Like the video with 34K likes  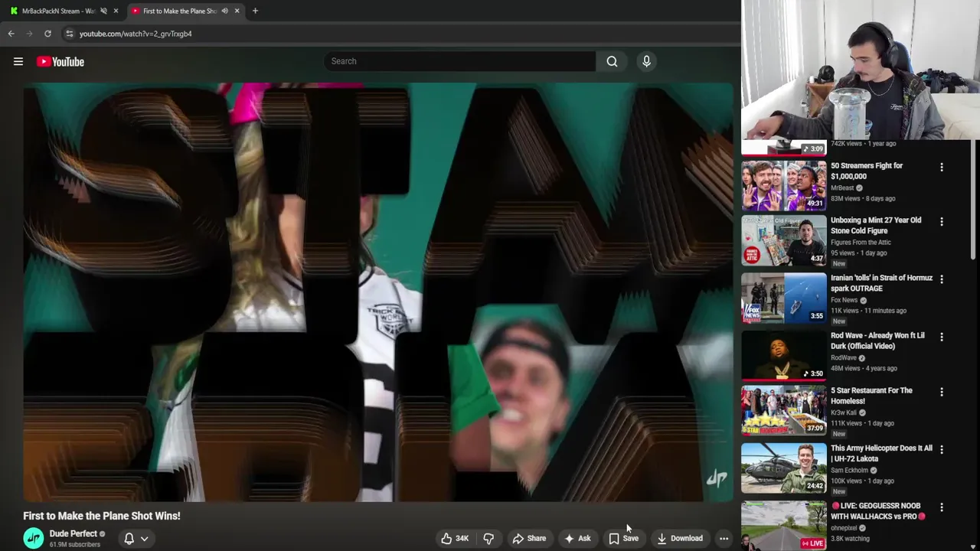tap(454, 538)
